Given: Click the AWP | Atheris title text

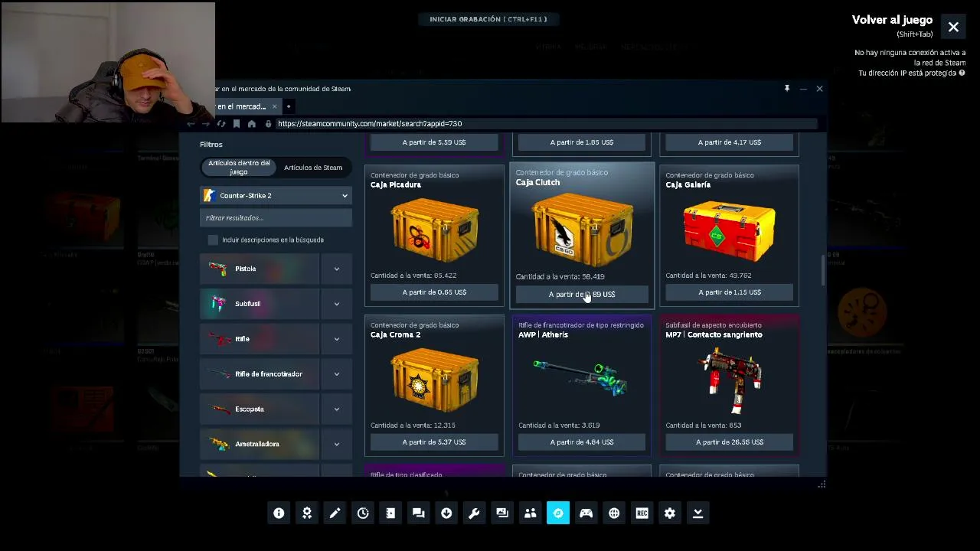Looking at the screenshot, I should [543, 335].
